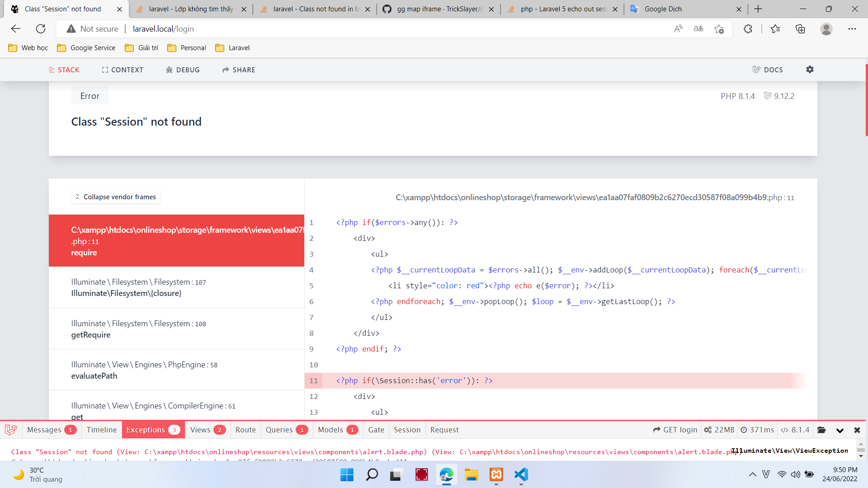This screenshot has width=868, height=488.
Task: Click the settings gear icon
Action: point(810,69)
